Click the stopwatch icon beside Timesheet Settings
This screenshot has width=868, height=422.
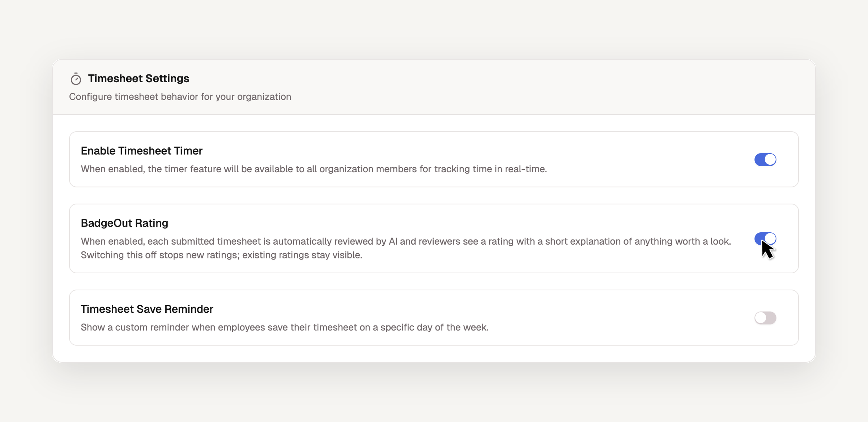[76, 79]
